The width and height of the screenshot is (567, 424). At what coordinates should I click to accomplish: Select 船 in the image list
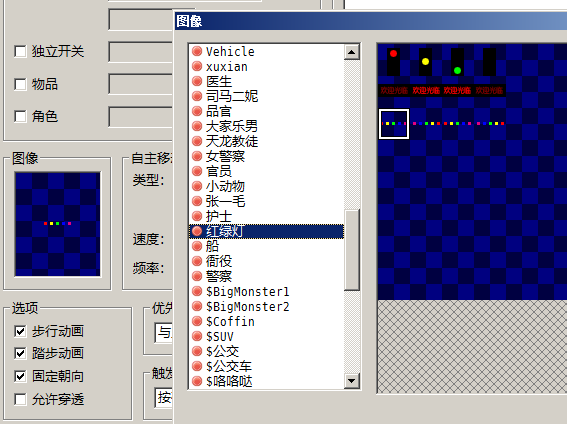pos(267,247)
